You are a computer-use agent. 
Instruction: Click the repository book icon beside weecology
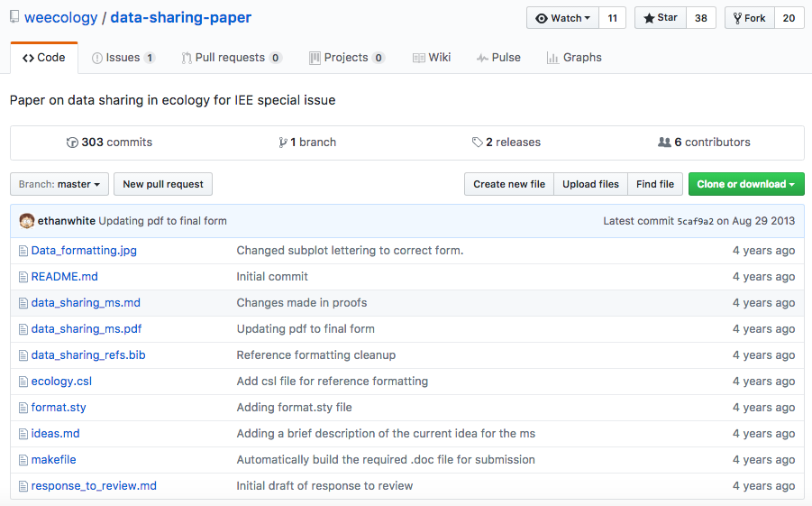pos(14,18)
